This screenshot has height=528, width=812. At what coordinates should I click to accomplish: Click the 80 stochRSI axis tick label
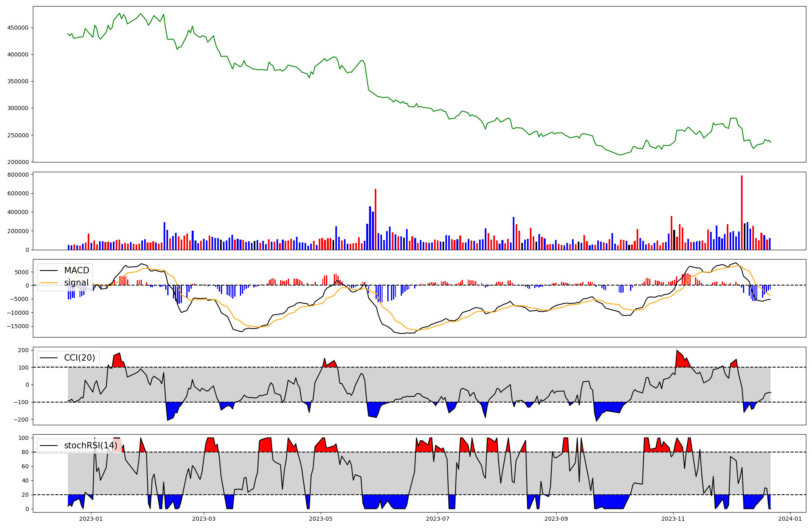click(x=25, y=452)
